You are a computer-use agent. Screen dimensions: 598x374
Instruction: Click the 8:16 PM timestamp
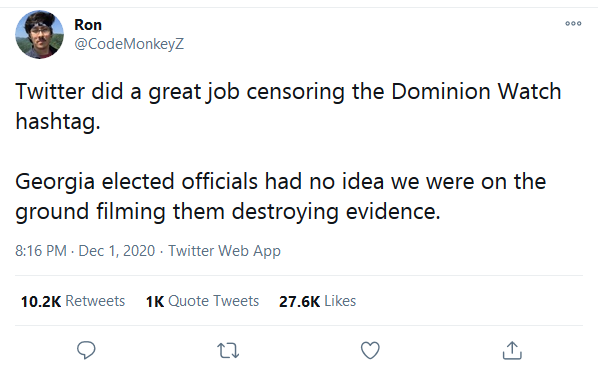[x=41, y=251]
